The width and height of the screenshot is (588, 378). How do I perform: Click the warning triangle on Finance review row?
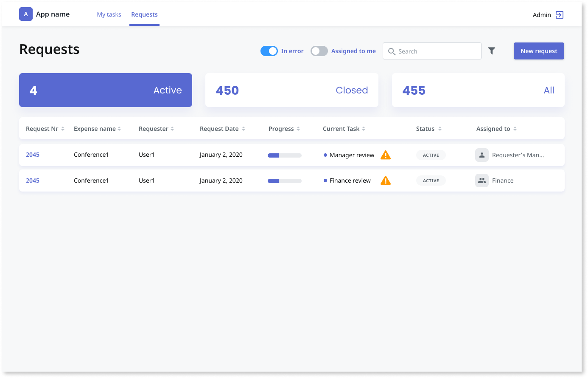(x=386, y=180)
